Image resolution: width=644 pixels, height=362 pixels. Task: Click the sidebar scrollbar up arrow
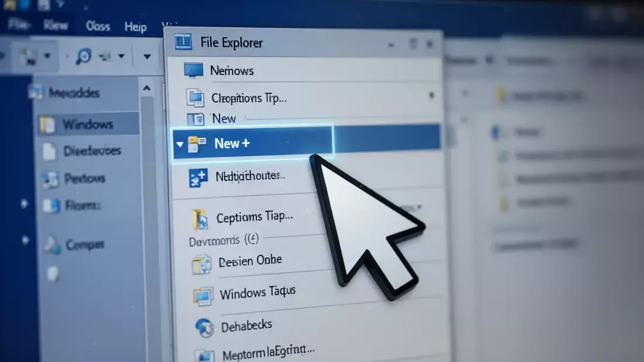point(146,88)
